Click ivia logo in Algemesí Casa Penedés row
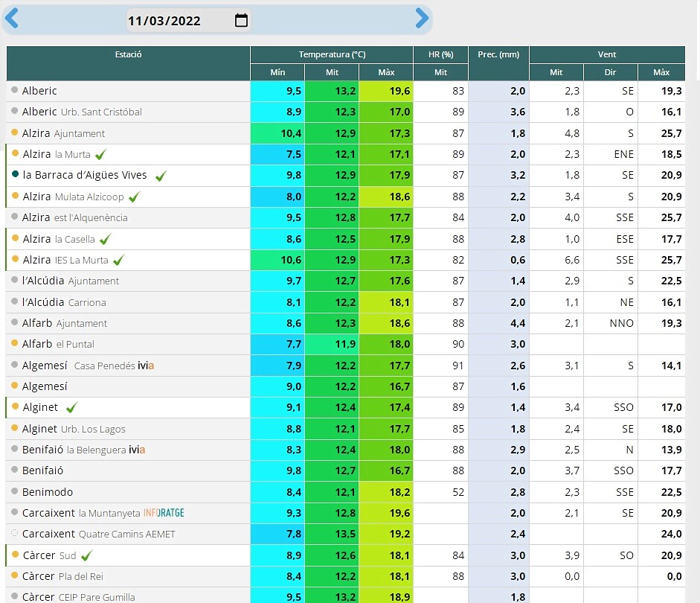 [146, 366]
